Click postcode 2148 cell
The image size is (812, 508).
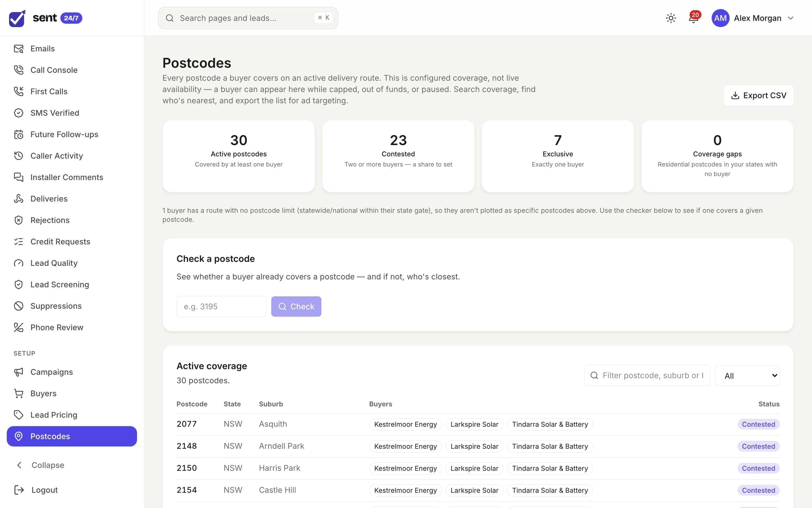[187, 446]
